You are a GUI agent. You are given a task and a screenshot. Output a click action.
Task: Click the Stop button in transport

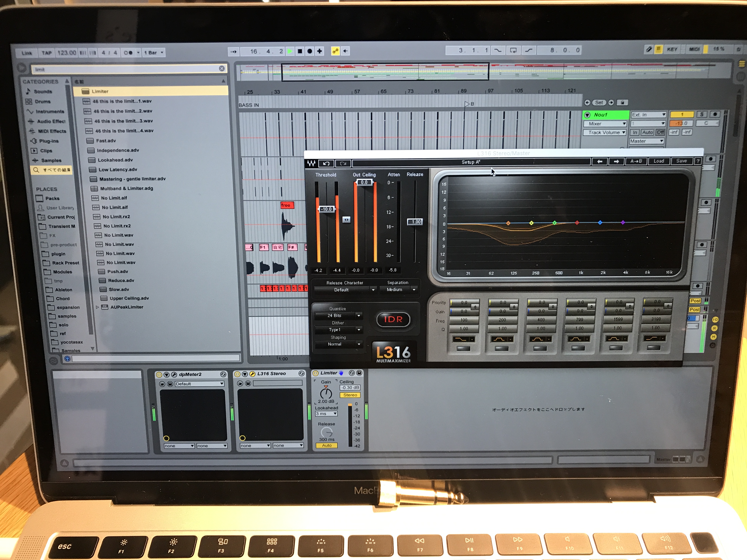300,51
